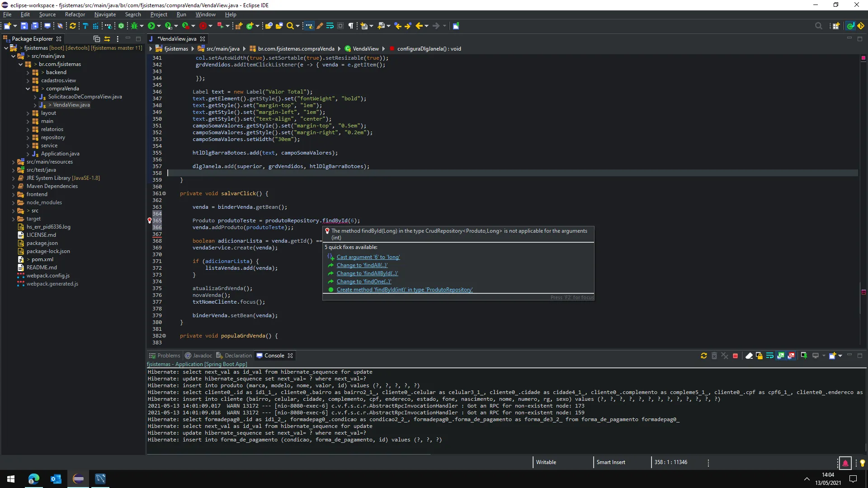Collapse the compraVenda package node
This screenshot has width=868, height=488.
tap(28, 89)
